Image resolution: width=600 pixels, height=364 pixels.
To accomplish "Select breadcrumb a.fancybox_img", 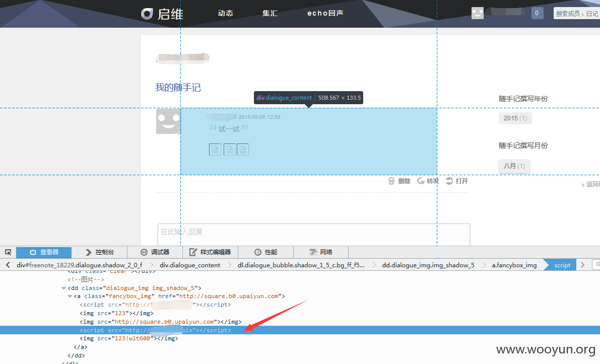I will click(x=514, y=265).
